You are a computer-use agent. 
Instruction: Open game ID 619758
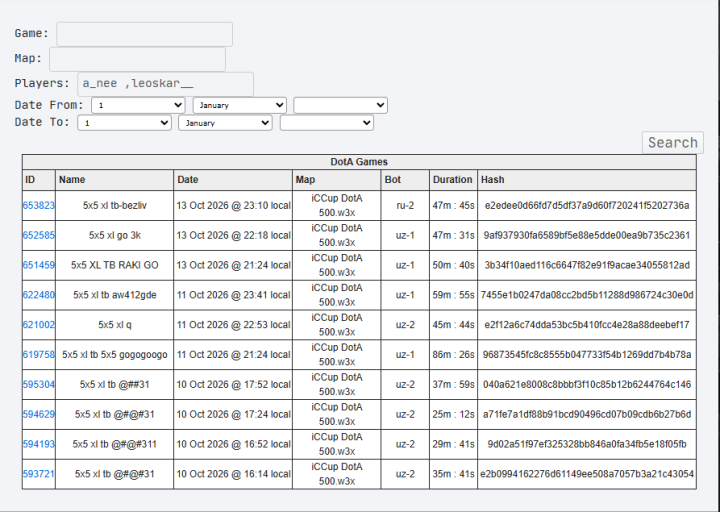tap(39, 355)
